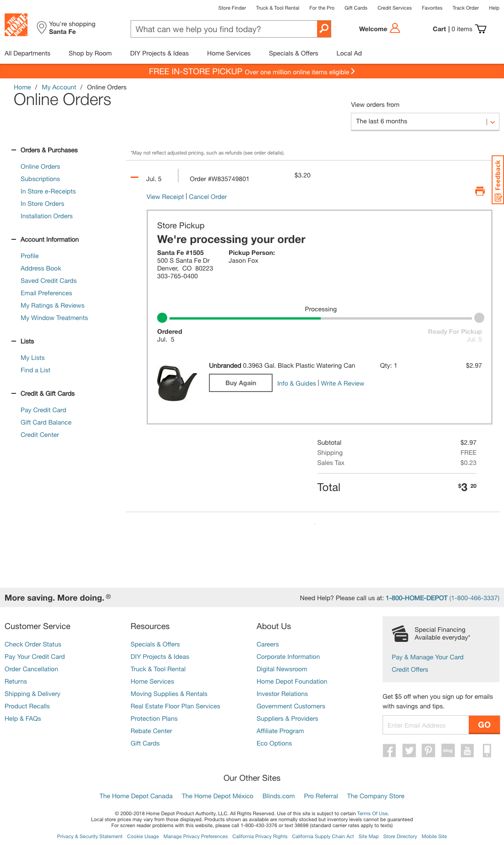The height and width of the screenshot is (845, 504).
Task: Open Home Depot Twitter page icon
Action: (x=409, y=751)
